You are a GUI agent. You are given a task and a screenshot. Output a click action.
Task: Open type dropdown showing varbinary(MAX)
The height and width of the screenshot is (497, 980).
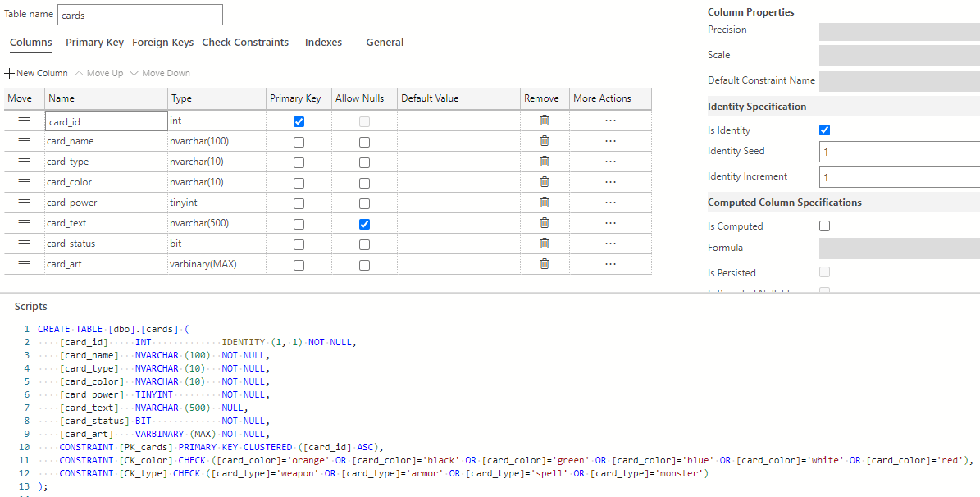pyautogui.click(x=217, y=264)
